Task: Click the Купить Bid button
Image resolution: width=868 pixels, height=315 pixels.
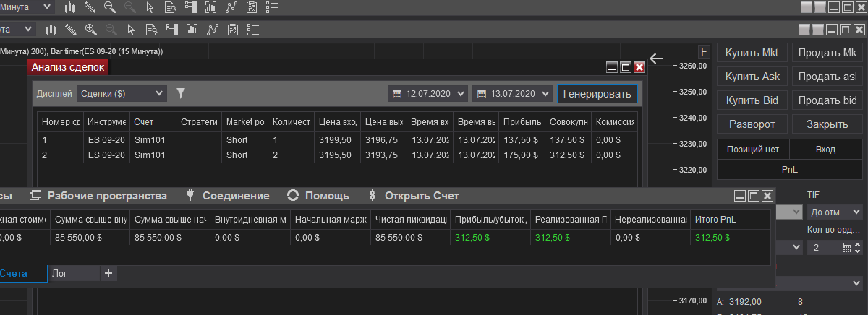Action: coord(752,100)
